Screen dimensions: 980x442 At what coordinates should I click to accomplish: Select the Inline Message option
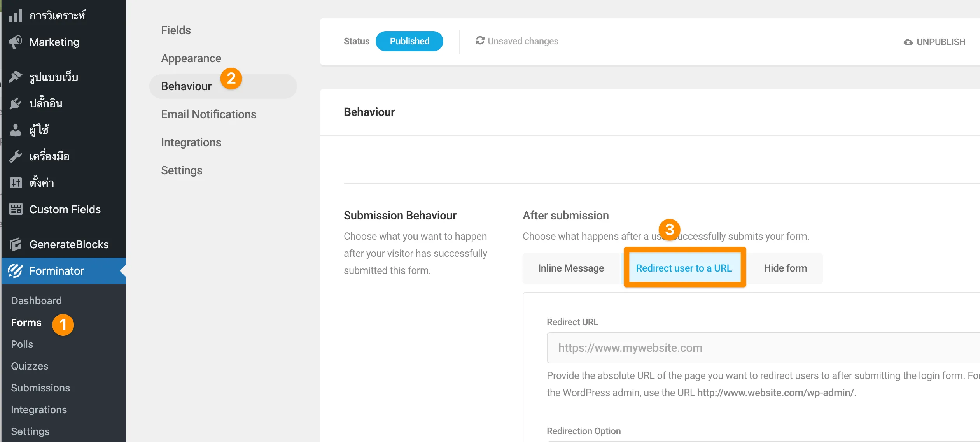coord(571,268)
